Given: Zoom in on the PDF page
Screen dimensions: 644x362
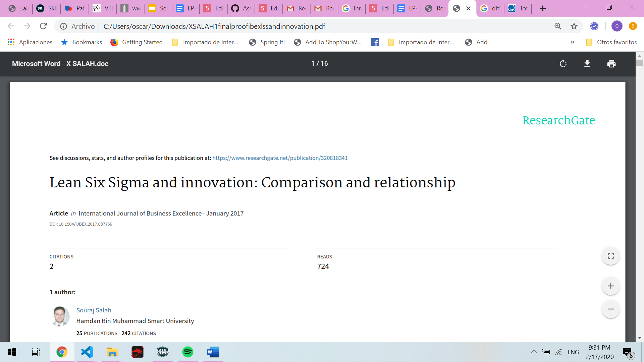Looking at the screenshot, I should point(610,286).
